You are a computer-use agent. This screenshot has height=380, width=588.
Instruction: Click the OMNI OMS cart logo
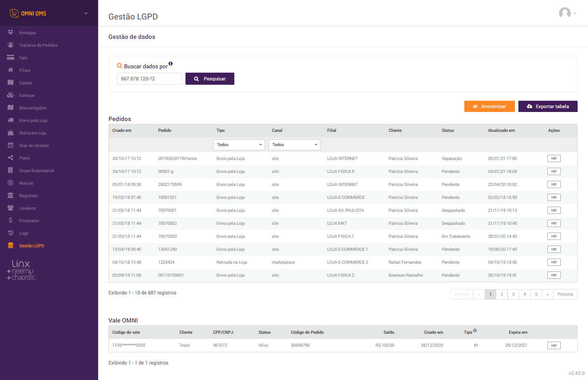click(x=14, y=13)
